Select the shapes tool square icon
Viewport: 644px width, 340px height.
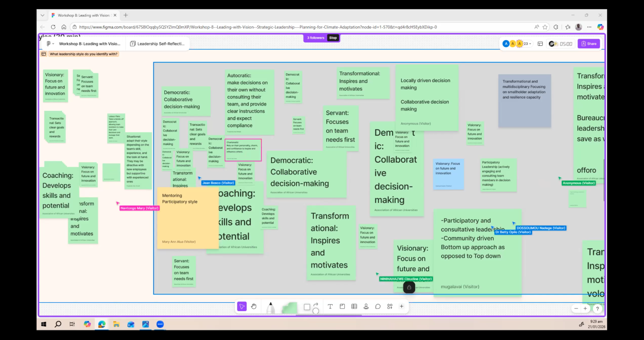[307, 307]
